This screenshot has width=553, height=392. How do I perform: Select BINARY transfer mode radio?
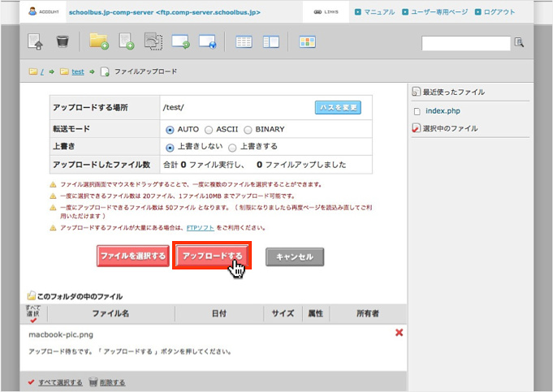tap(248, 130)
